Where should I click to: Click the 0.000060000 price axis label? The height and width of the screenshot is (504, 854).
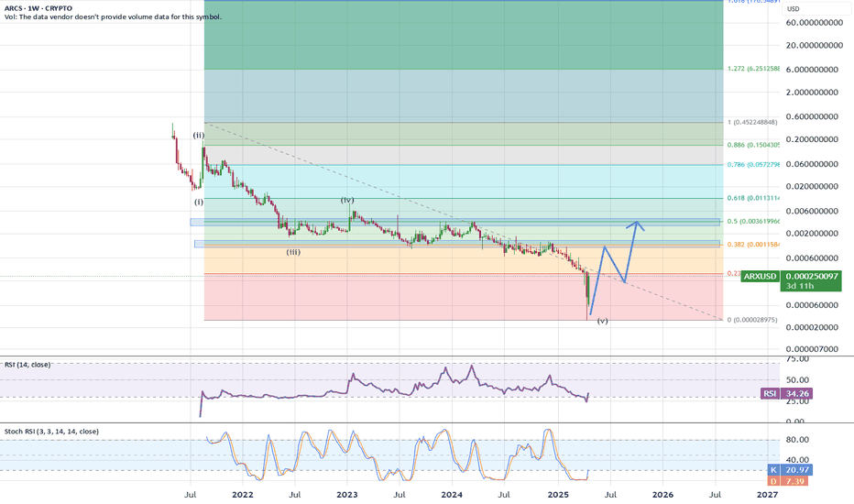tap(812, 305)
